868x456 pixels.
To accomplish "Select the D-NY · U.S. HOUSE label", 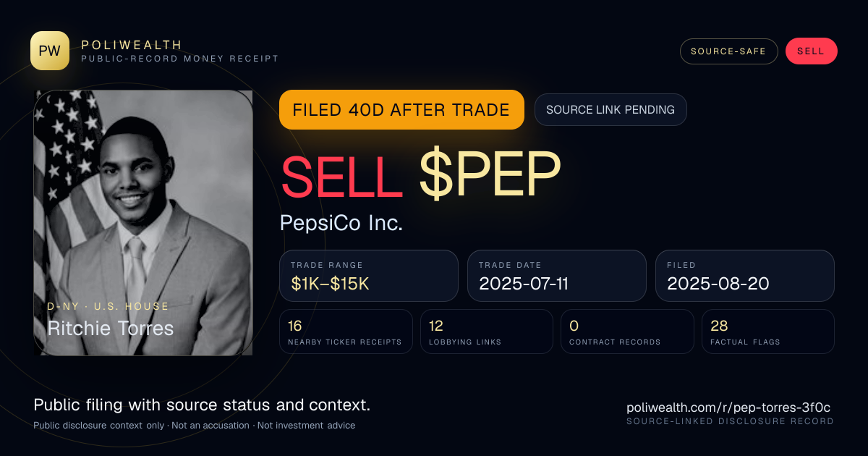I will click(108, 306).
